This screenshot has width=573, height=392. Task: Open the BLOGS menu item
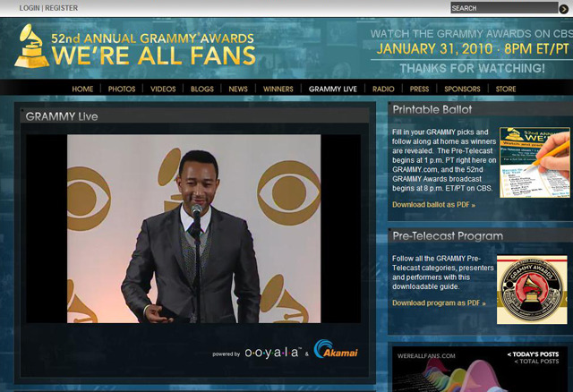point(202,89)
